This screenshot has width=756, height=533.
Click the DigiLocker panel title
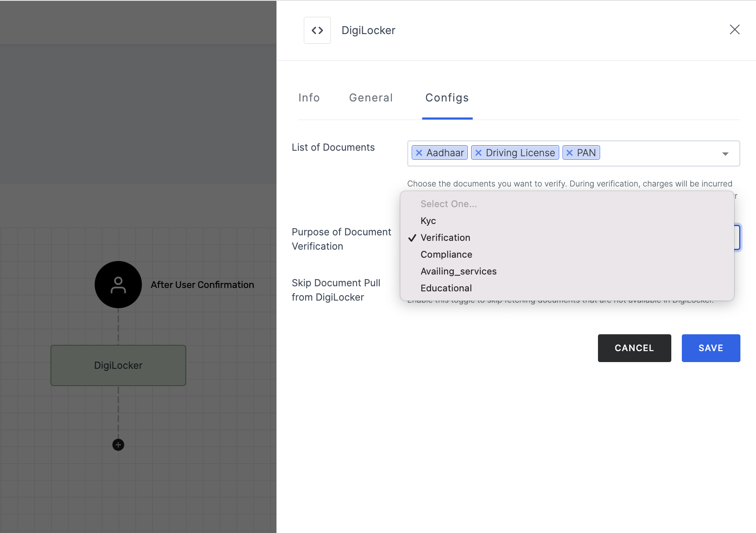(x=368, y=30)
